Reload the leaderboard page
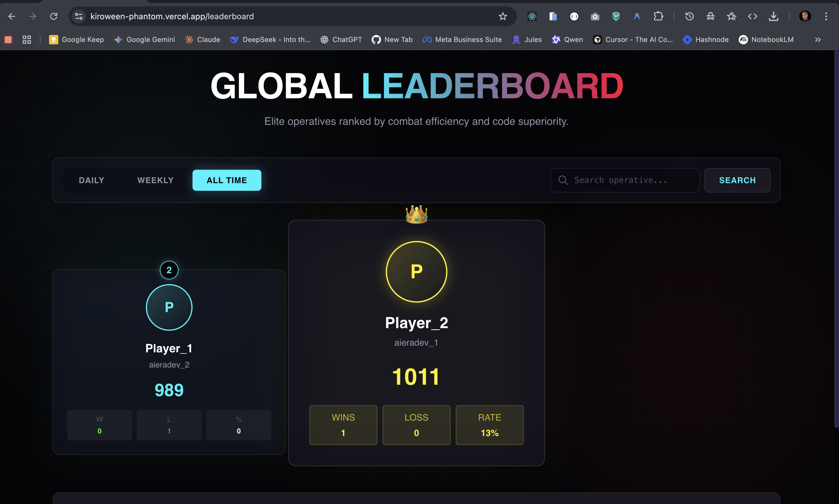The image size is (839, 504). click(54, 16)
